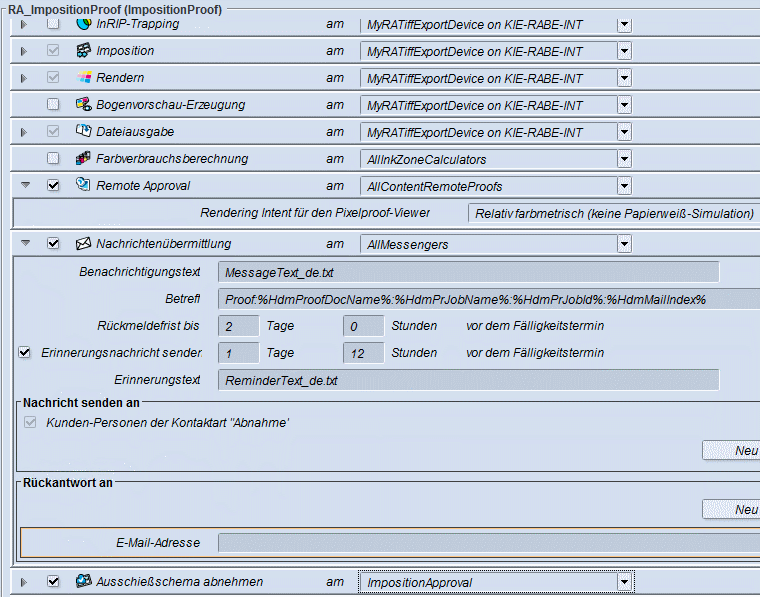Click the Remote Approval icon
This screenshot has height=597, width=760.
click(x=84, y=185)
